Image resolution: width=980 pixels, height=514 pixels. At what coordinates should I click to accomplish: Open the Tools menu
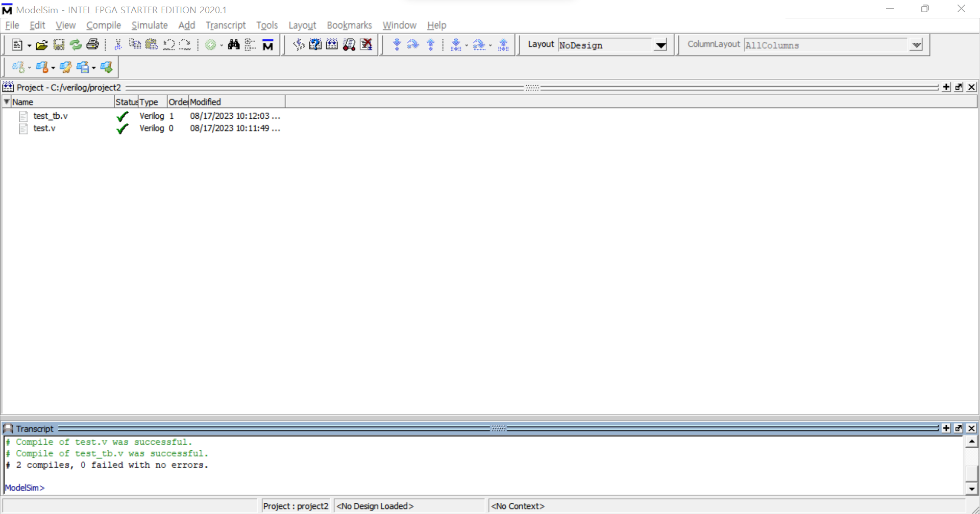point(267,25)
